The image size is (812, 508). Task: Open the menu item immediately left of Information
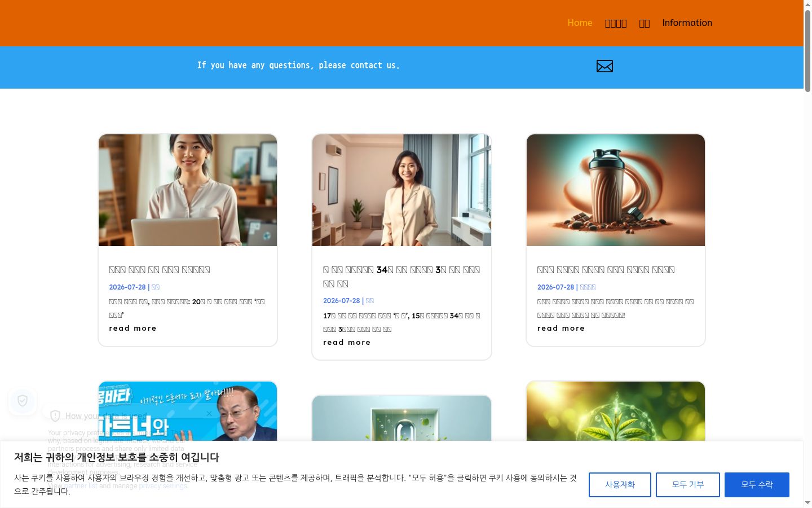pyautogui.click(x=645, y=23)
